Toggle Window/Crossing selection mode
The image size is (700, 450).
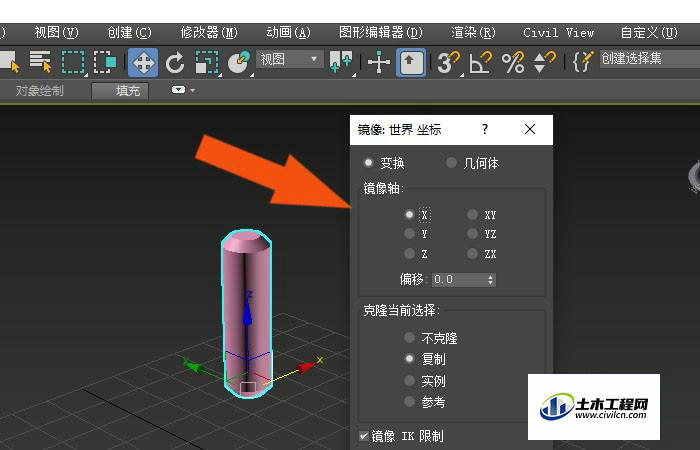tap(105, 62)
